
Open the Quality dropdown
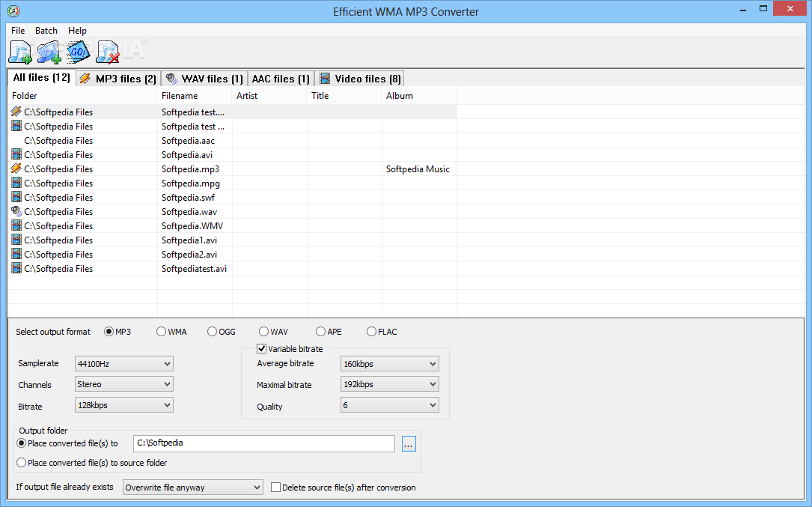point(389,405)
